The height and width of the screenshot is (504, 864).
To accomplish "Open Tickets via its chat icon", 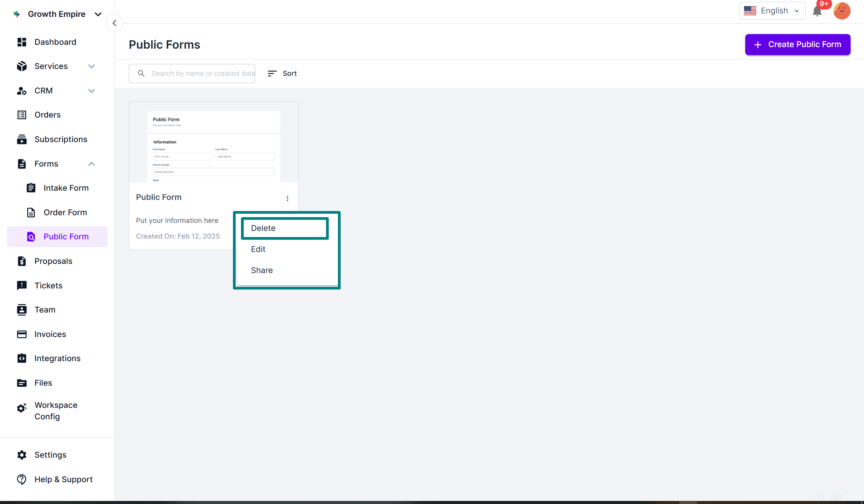I will [x=22, y=285].
